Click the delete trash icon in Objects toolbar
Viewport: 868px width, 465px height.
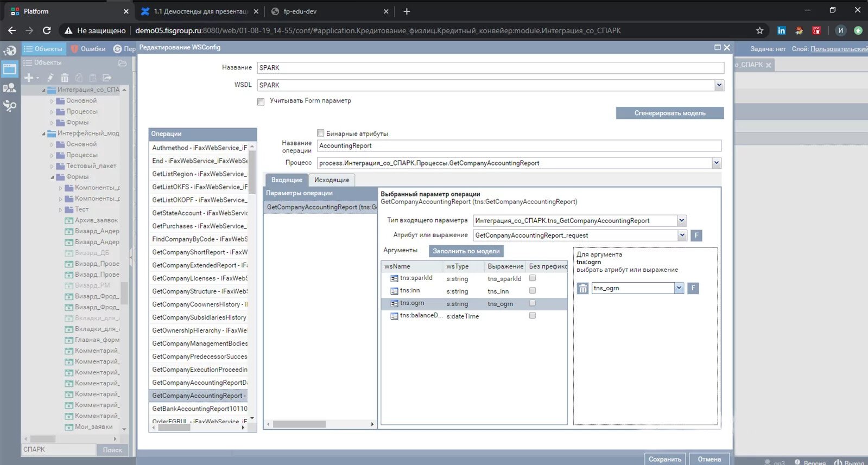pyautogui.click(x=65, y=78)
